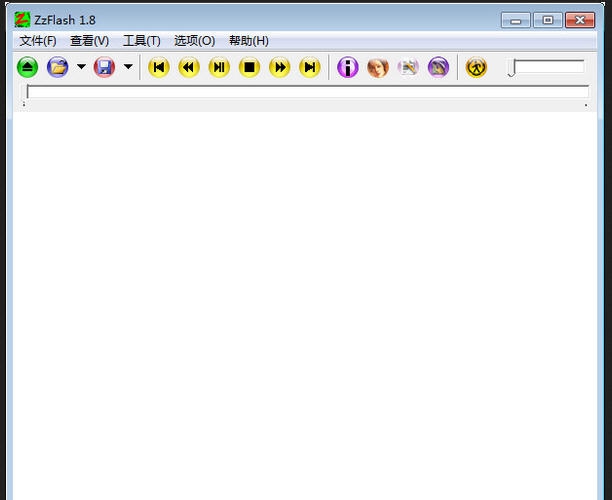Expand the open-folder dropdown arrow
Screen dimensions: 612x500
pyautogui.click(x=81, y=67)
